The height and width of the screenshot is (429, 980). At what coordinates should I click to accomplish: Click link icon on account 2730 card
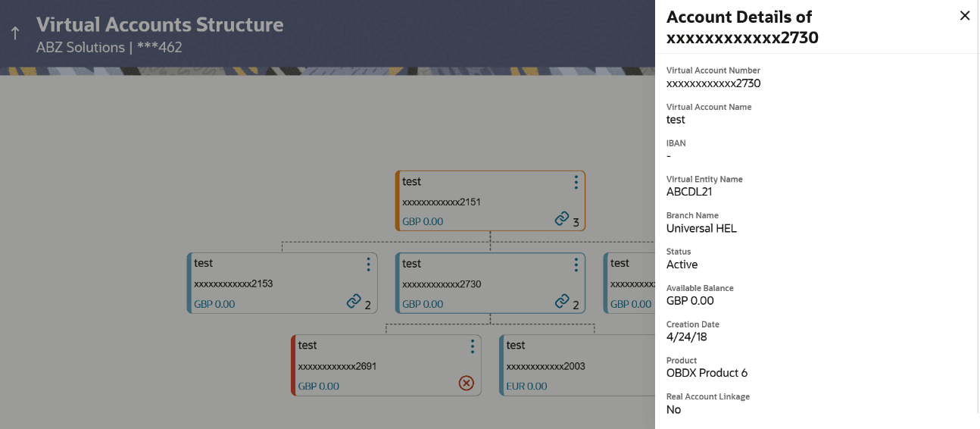[x=561, y=301]
